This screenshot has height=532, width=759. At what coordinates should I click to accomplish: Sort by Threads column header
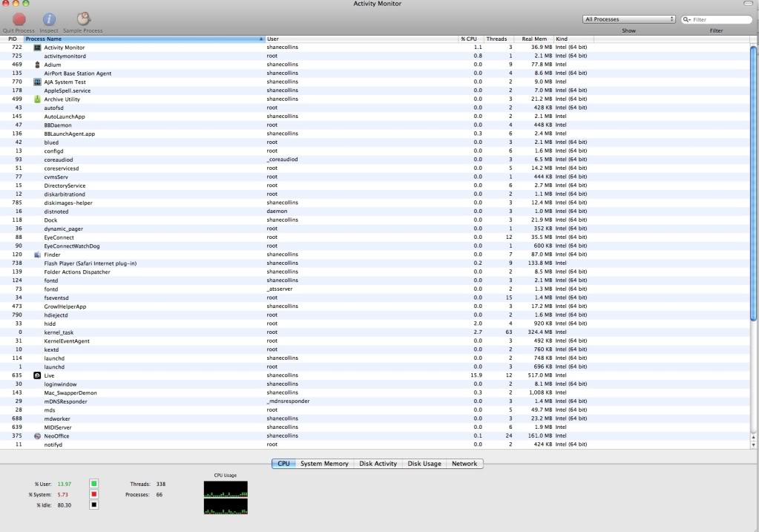498,39
